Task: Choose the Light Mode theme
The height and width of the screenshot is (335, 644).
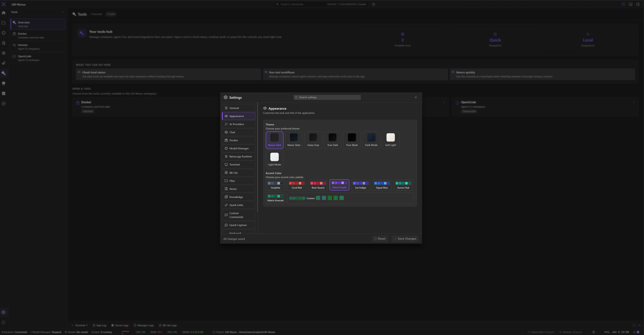Action: coord(275,160)
